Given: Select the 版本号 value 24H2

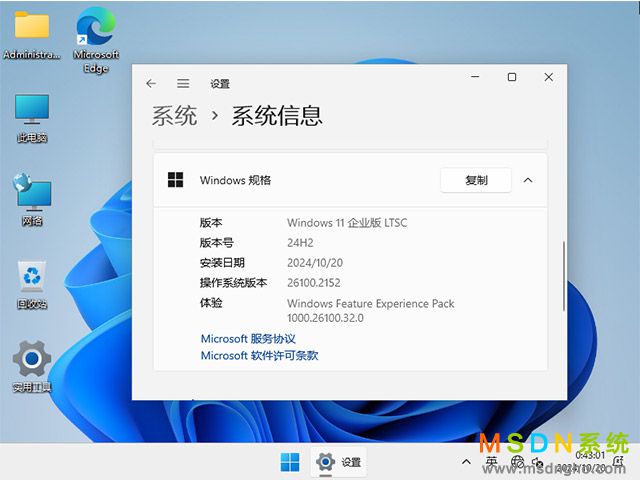Looking at the screenshot, I should click(x=300, y=243).
